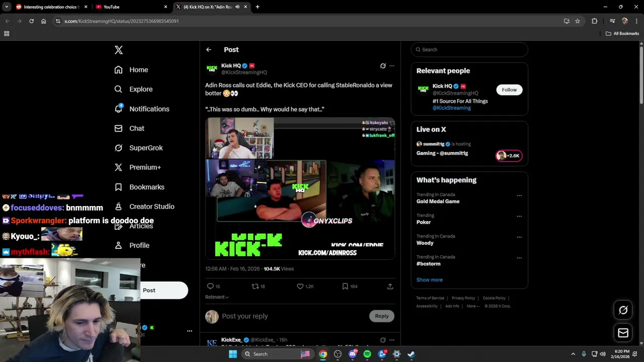Open Chrome extensions puzzle icon
The height and width of the screenshot is (362, 644).
coord(594,21)
